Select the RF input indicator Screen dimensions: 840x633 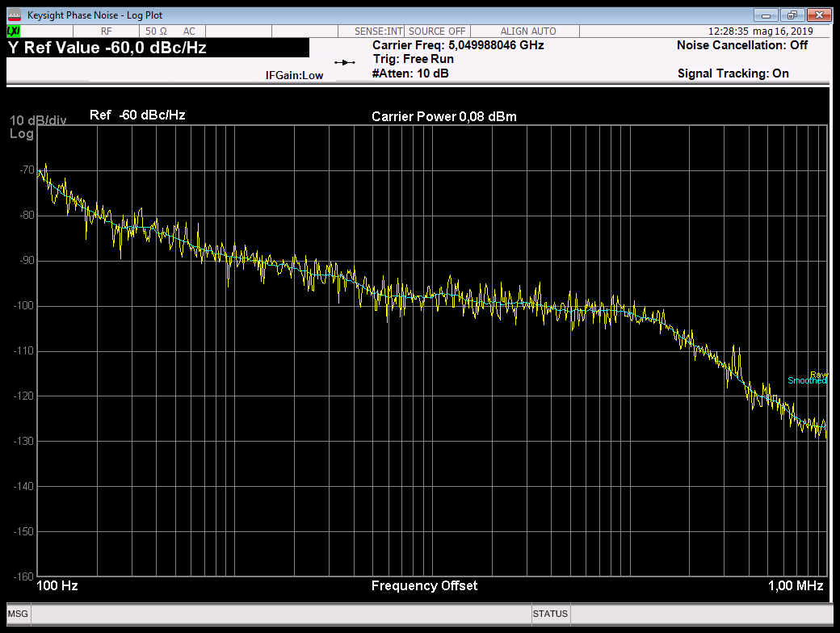[x=107, y=31]
